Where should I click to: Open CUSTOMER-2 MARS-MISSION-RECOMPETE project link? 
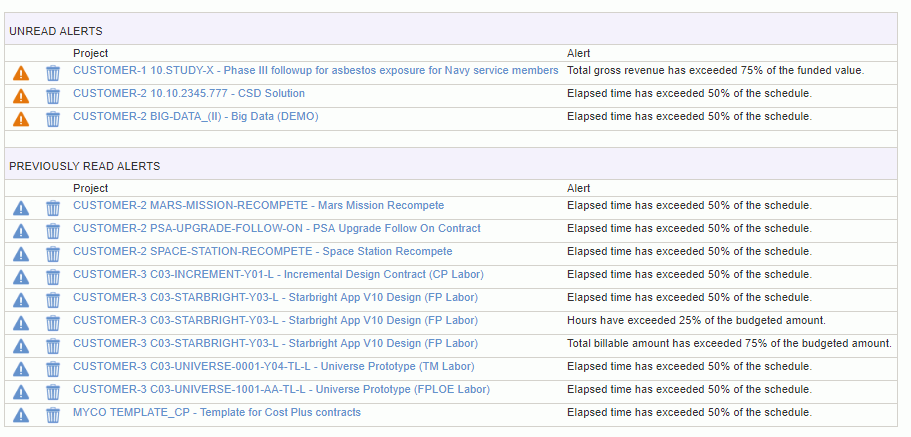pos(259,205)
